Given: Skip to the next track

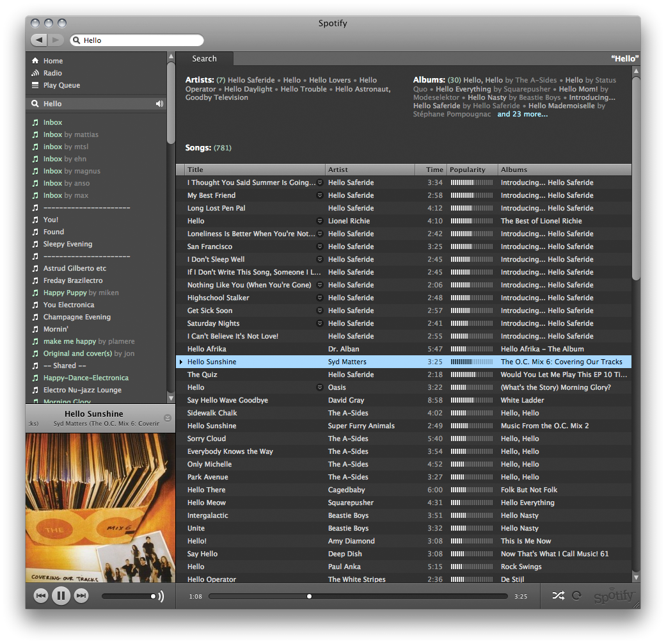Looking at the screenshot, I should [81, 595].
